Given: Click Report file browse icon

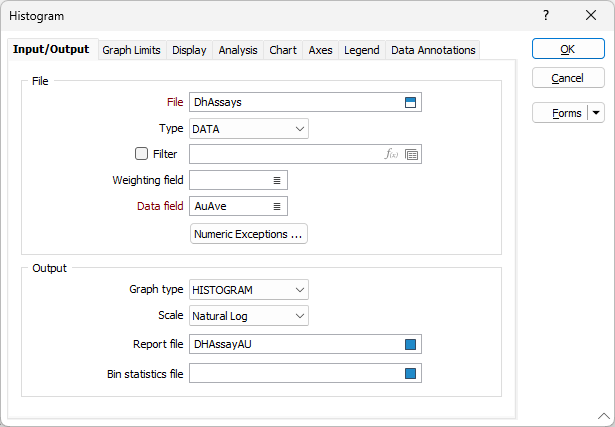Looking at the screenshot, I should pyautogui.click(x=410, y=344).
